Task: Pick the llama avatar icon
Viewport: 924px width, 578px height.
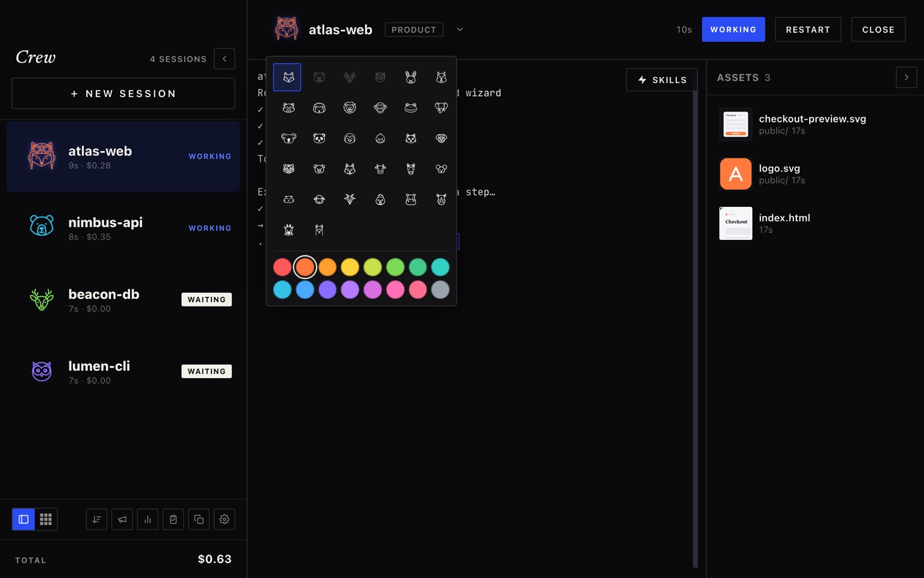Action: pyautogui.click(x=319, y=231)
